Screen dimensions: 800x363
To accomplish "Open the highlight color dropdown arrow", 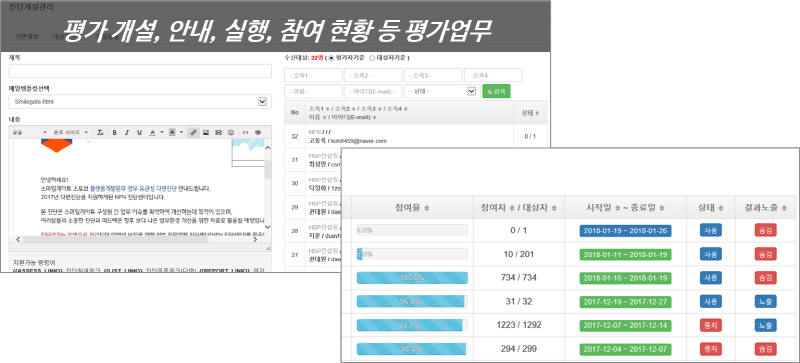I will coord(182,132).
